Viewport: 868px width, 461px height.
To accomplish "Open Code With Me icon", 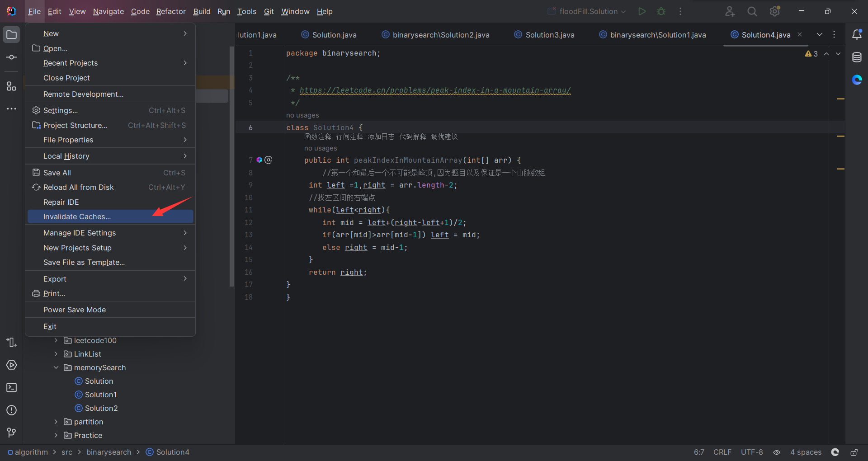I will pos(730,11).
